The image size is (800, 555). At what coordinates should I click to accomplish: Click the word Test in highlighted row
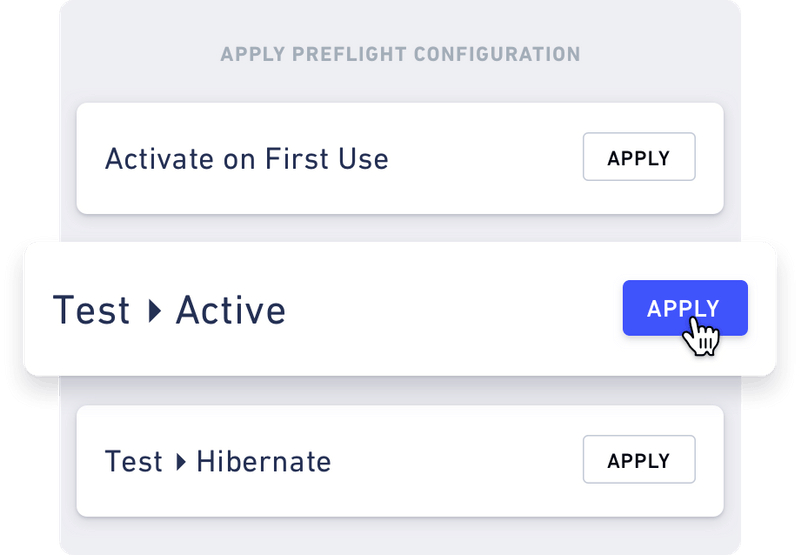click(91, 310)
